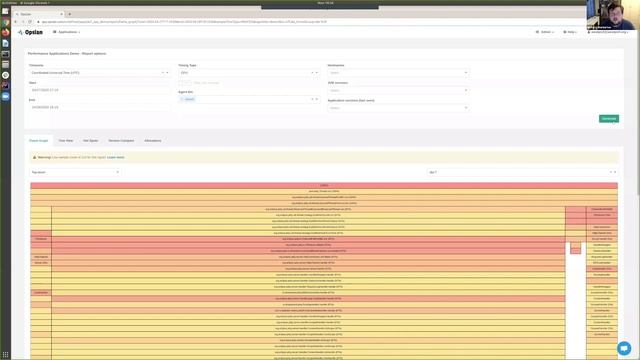
Task: Open the Hostnames dropdown
Action: (398, 73)
